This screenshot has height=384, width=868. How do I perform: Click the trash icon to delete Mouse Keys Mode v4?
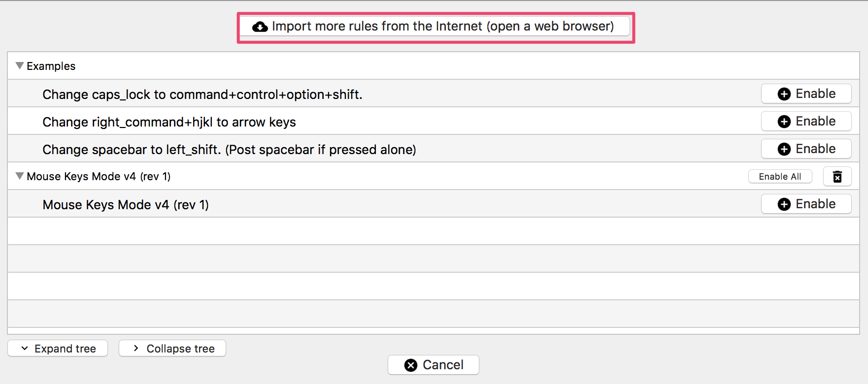point(837,176)
